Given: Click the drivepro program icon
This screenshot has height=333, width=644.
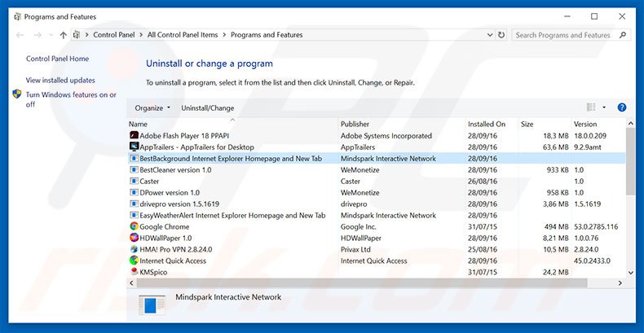Looking at the screenshot, I should (x=134, y=204).
